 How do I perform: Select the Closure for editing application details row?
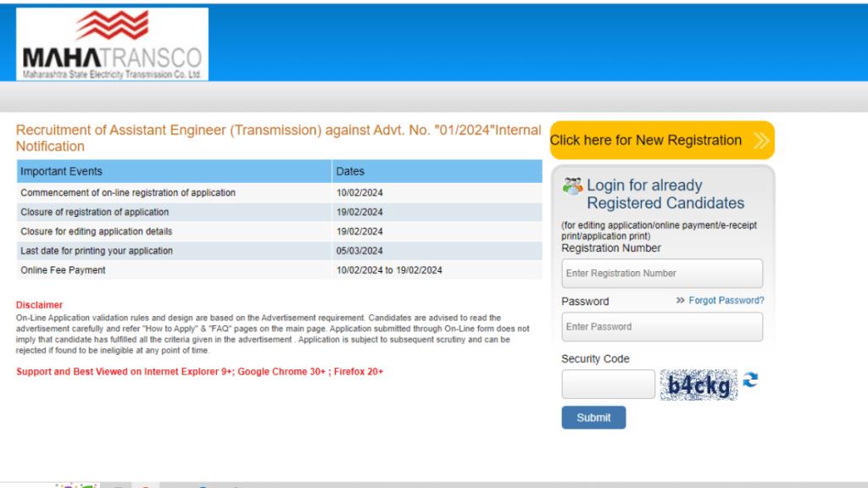tap(96, 231)
